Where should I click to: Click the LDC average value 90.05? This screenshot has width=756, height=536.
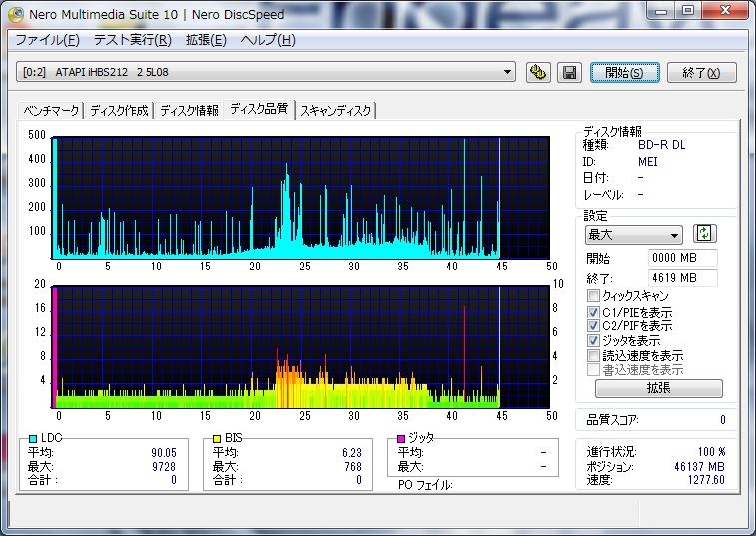(164, 452)
